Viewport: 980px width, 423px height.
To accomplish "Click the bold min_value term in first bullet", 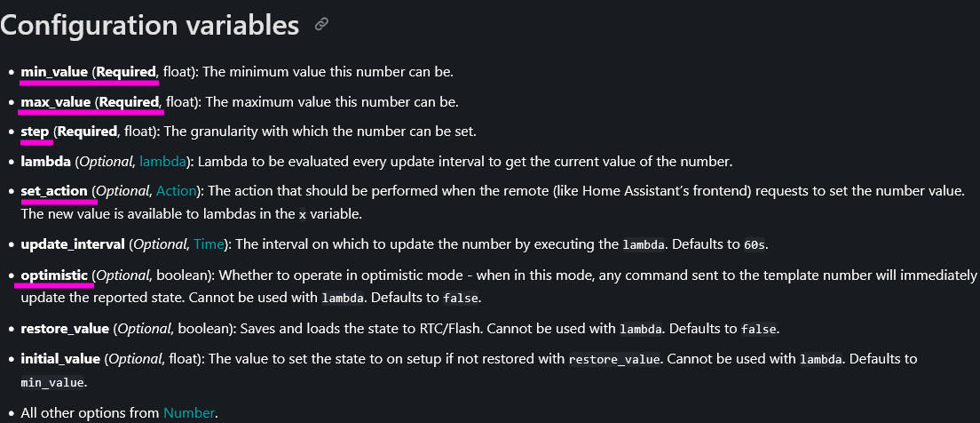I will click(54, 71).
